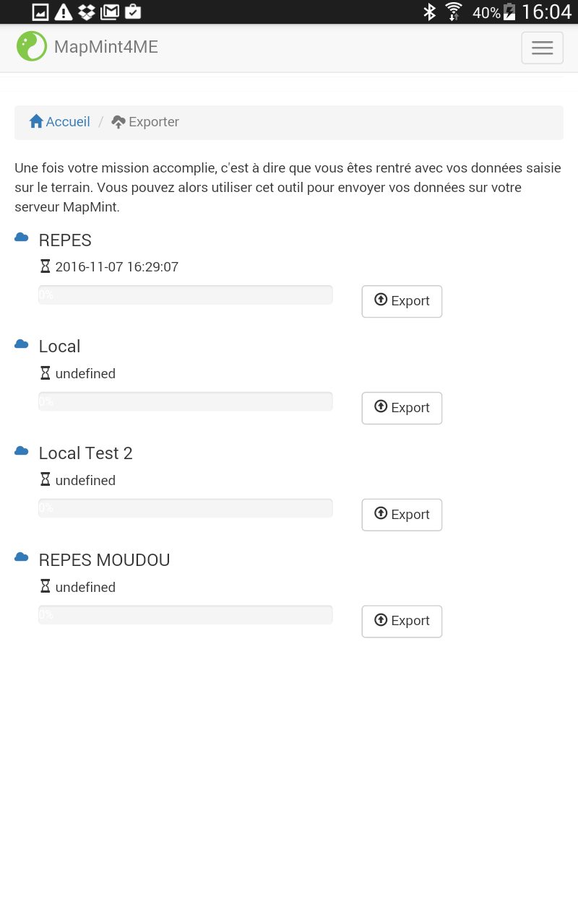Export the Local dataset

[402, 408]
